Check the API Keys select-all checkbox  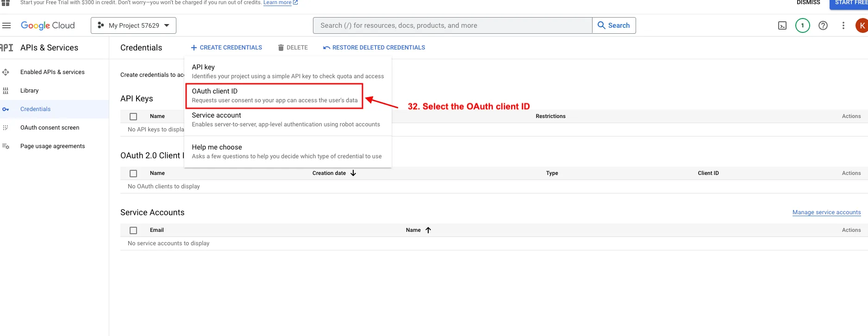[x=133, y=117]
